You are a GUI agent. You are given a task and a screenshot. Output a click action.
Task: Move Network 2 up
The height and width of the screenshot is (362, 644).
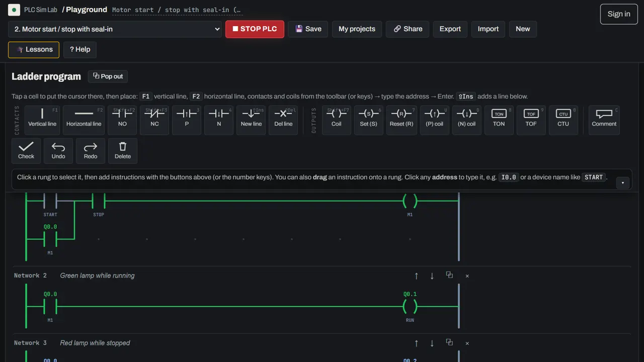pos(417,276)
